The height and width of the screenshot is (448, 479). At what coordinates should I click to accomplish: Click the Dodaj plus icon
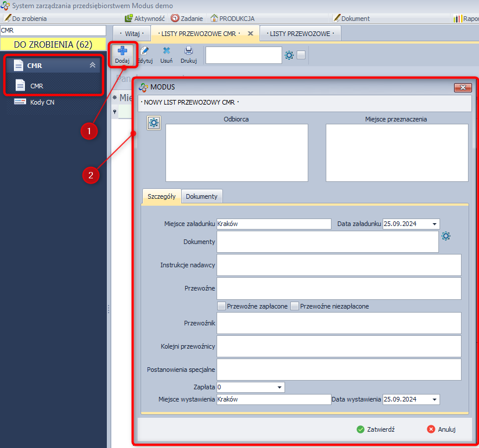coord(123,52)
